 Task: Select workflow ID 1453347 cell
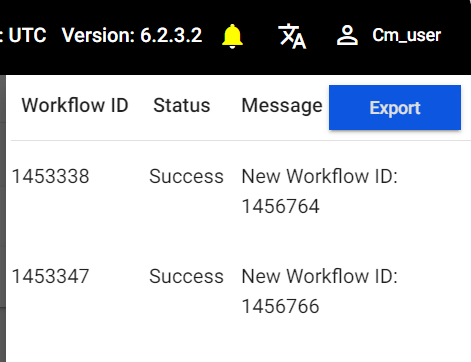click(x=50, y=276)
